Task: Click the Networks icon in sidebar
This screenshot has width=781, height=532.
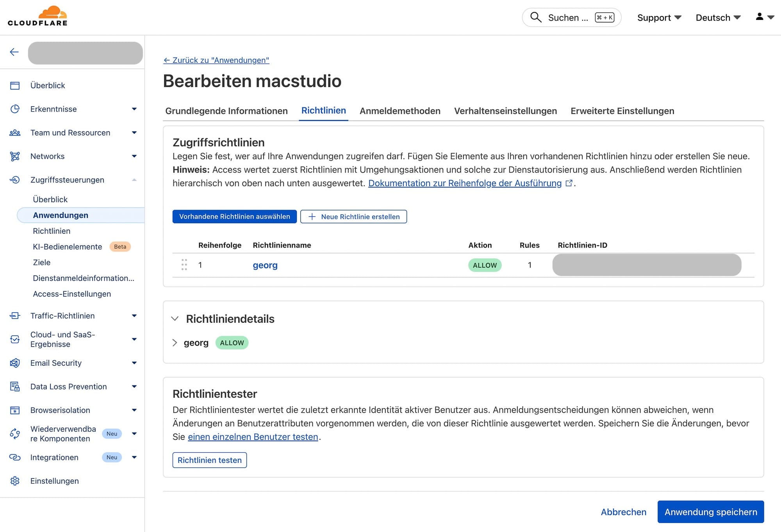Action: (x=15, y=157)
